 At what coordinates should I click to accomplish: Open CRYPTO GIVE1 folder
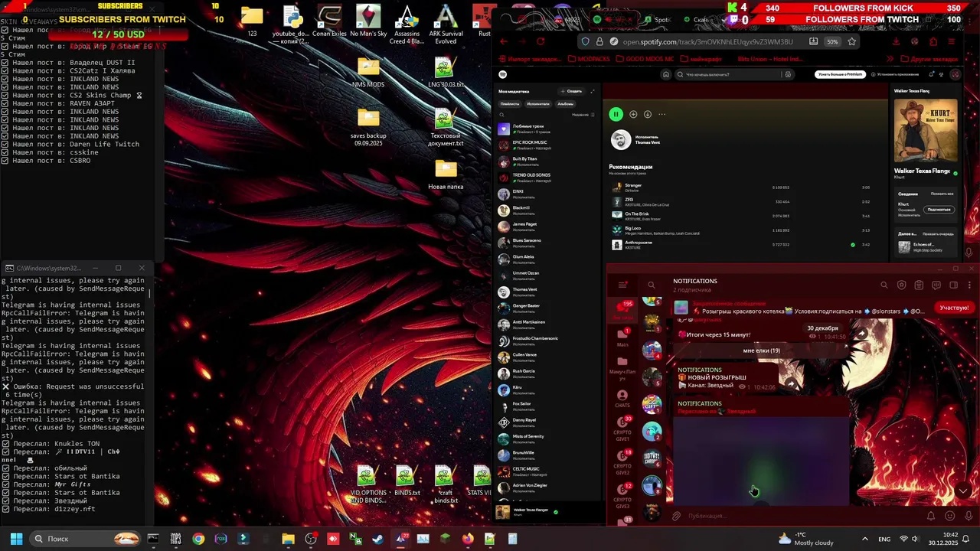[x=622, y=429]
